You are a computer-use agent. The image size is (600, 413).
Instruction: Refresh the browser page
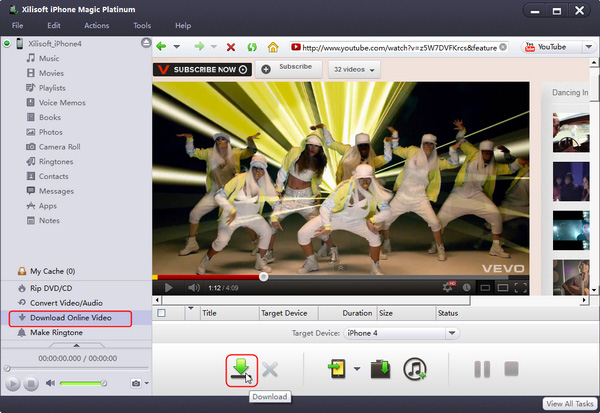coord(252,47)
